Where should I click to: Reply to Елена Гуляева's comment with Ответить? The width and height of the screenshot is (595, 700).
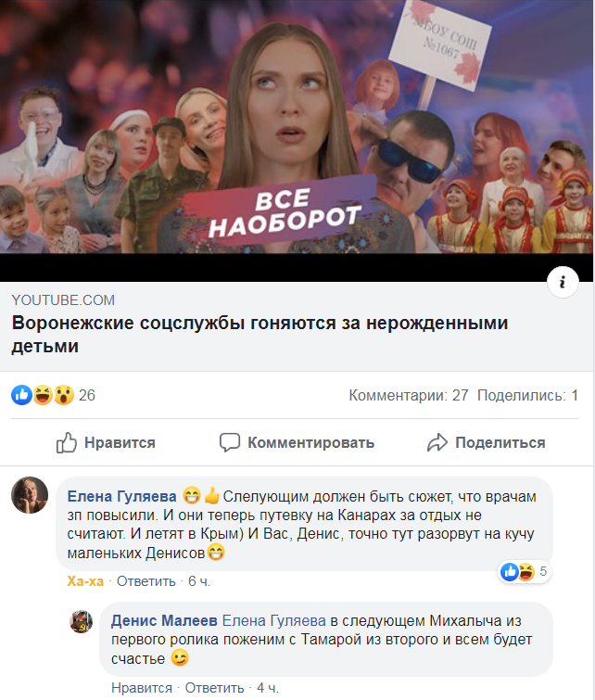[x=146, y=581]
